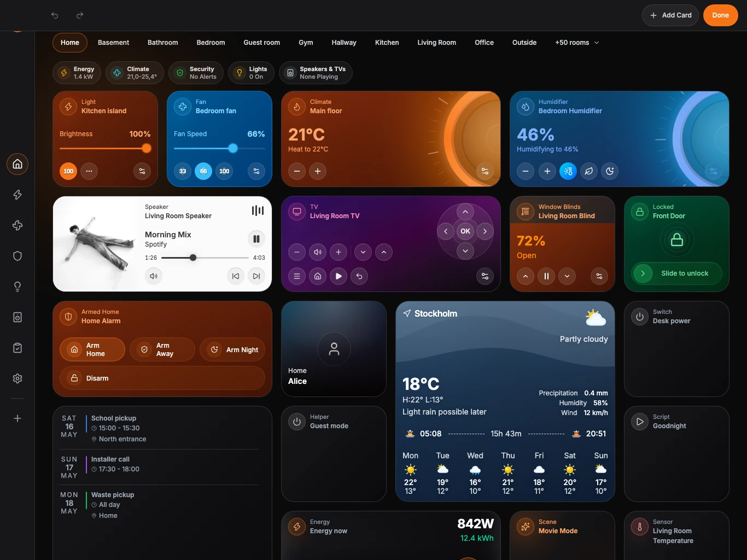Open the Lights bulb icon in left sidebar

click(17, 287)
